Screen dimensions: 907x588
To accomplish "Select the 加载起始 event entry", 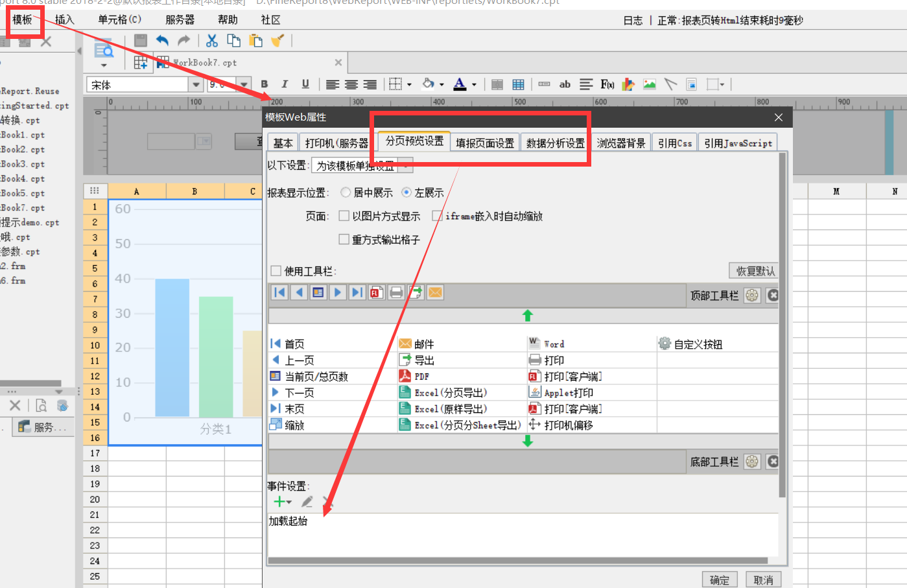I will (x=288, y=521).
